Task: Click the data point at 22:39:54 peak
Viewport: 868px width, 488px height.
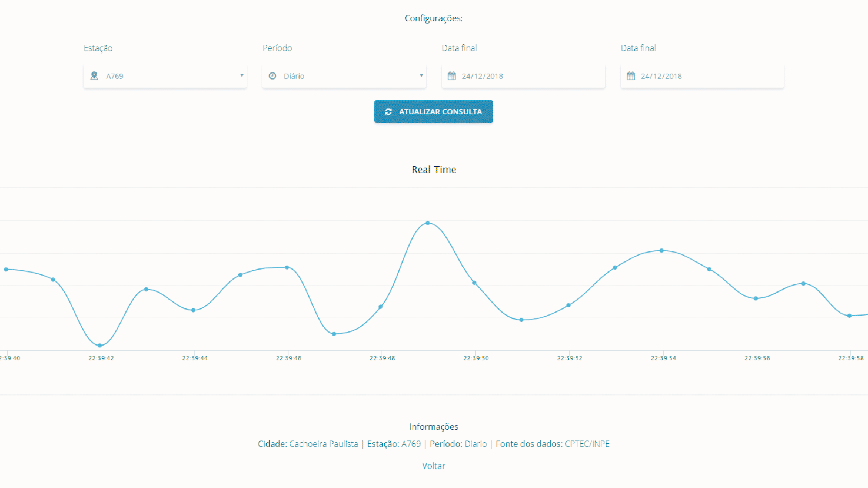Action: 661,250
